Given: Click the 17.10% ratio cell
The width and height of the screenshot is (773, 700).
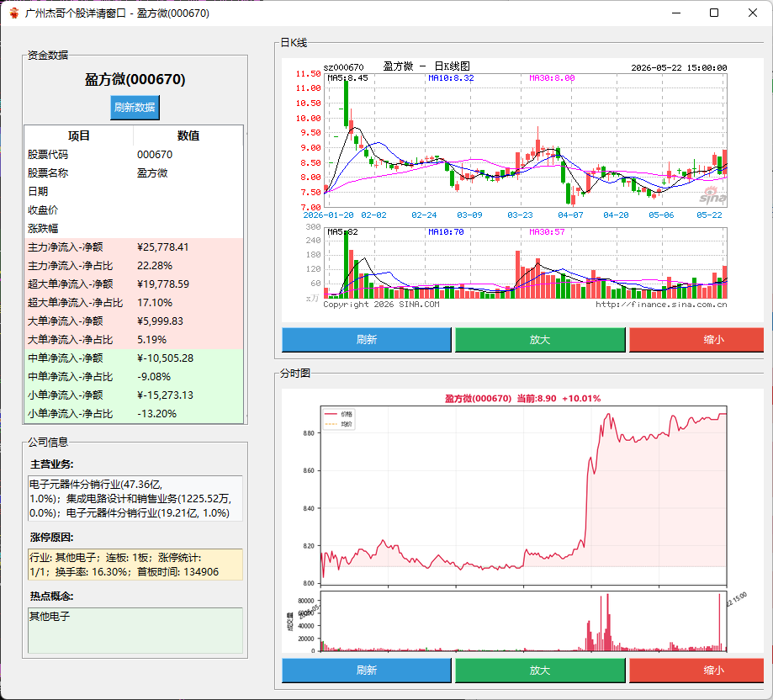Looking at the screenshot, I should [x=155, y=303].
